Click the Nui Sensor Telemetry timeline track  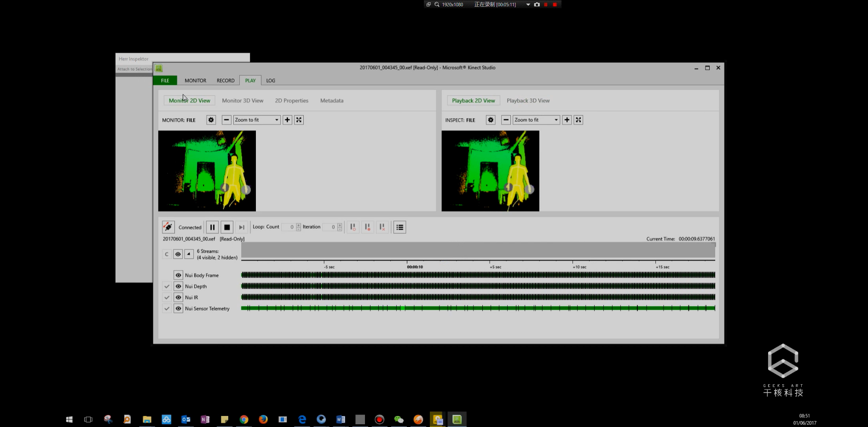[x=478, y=308]
